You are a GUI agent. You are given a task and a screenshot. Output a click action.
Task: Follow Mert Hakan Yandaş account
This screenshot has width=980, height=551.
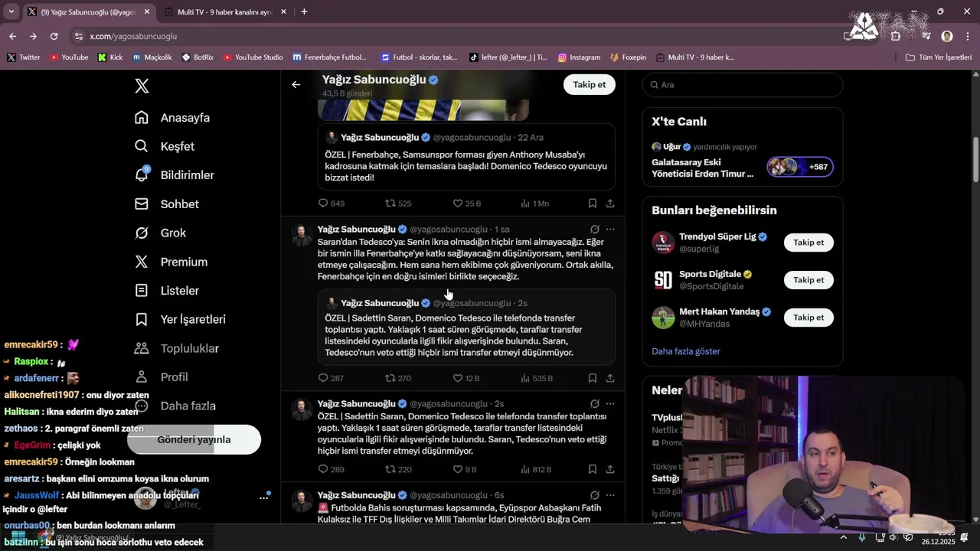tap(808, 318)
